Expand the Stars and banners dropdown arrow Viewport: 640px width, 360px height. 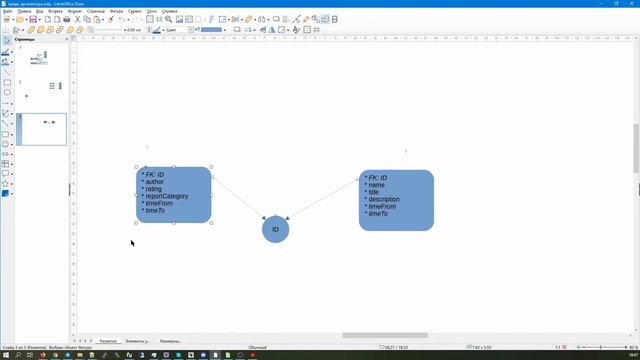(x=12, y=184)
